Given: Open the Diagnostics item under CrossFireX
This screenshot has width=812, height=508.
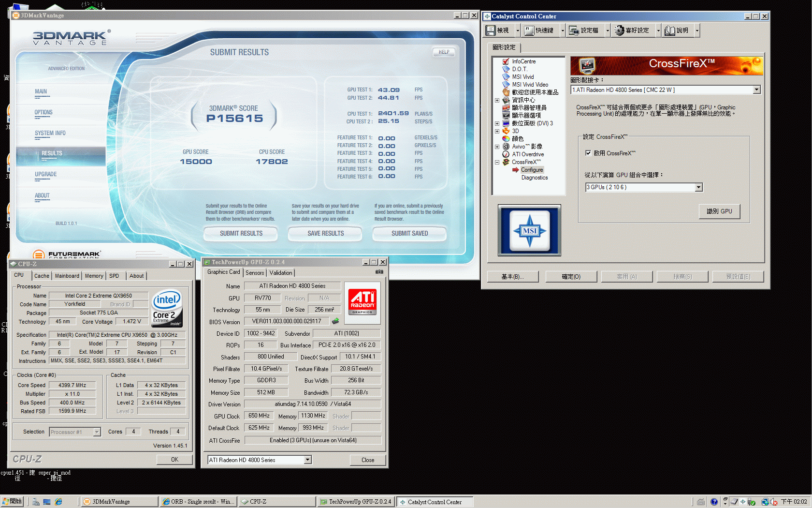Looking at the screenshot, I should click(x=535, y=178).
